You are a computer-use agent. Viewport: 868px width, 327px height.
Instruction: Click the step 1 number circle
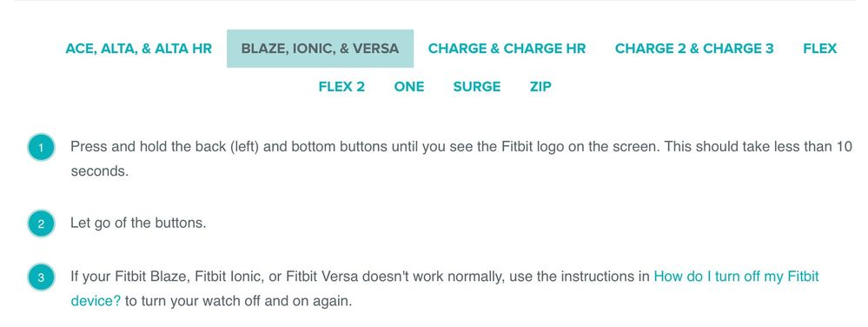point(41,148)
